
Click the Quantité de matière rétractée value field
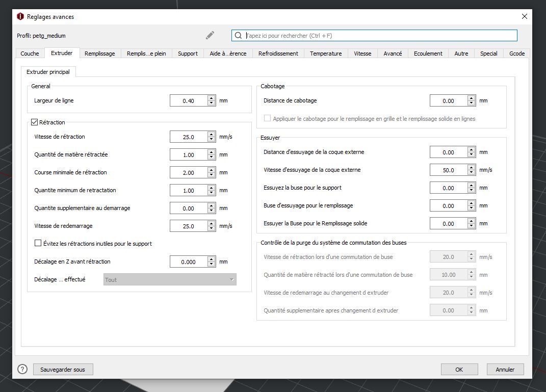coord(188,155)
